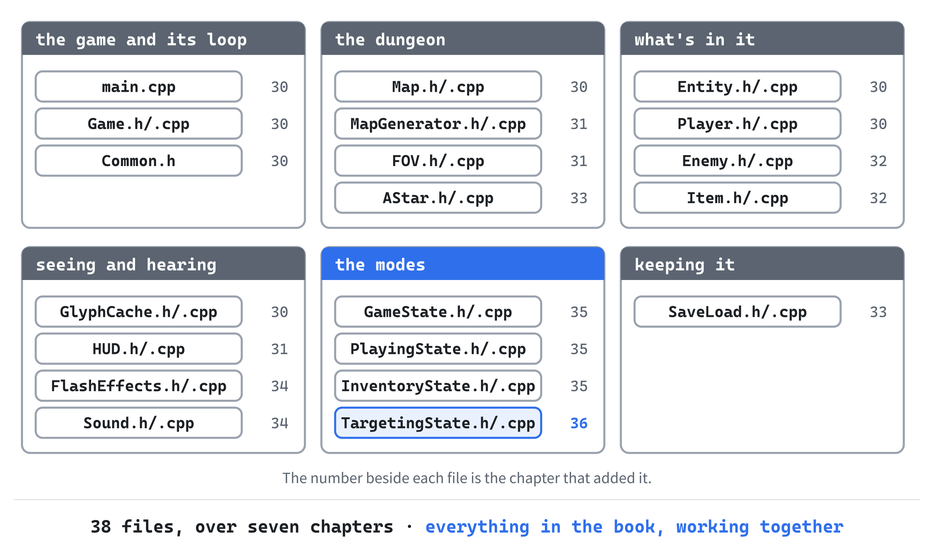Click 'everything in the book, working together'
The image size is (934, 560).
(634, 527)
